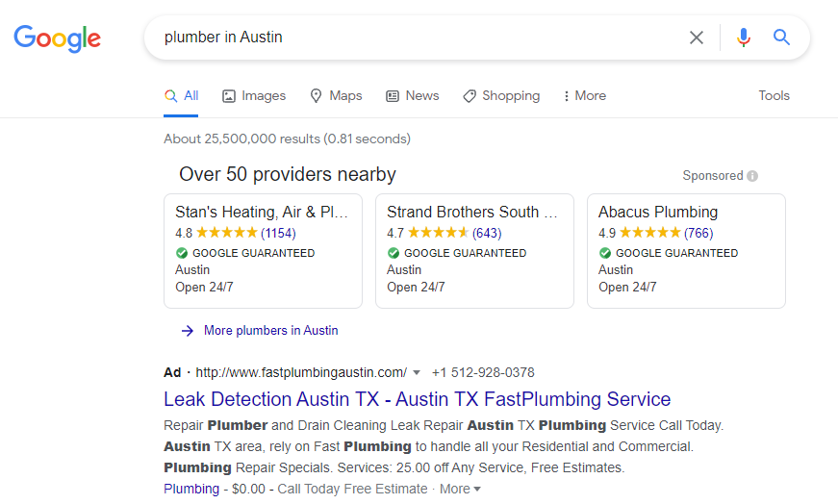Click the arrow next to More plumbers
838x504 pixels.
click(x=188, y=330)
